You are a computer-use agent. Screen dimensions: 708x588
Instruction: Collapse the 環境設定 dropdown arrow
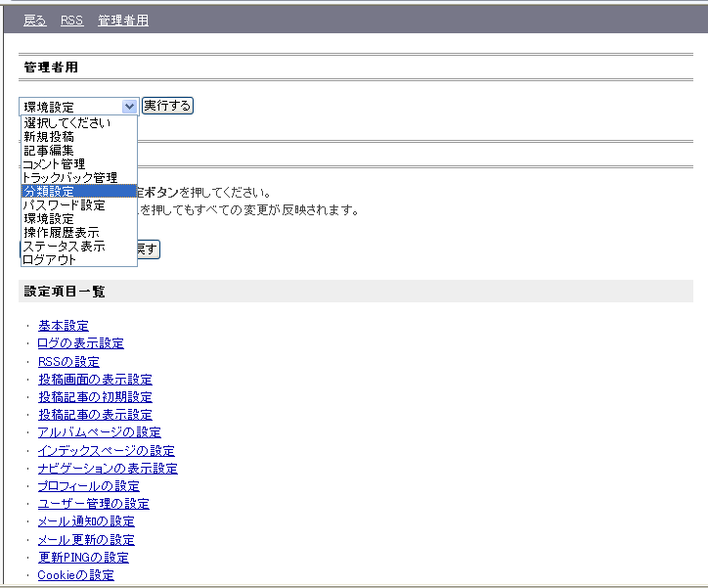(129, 107)
